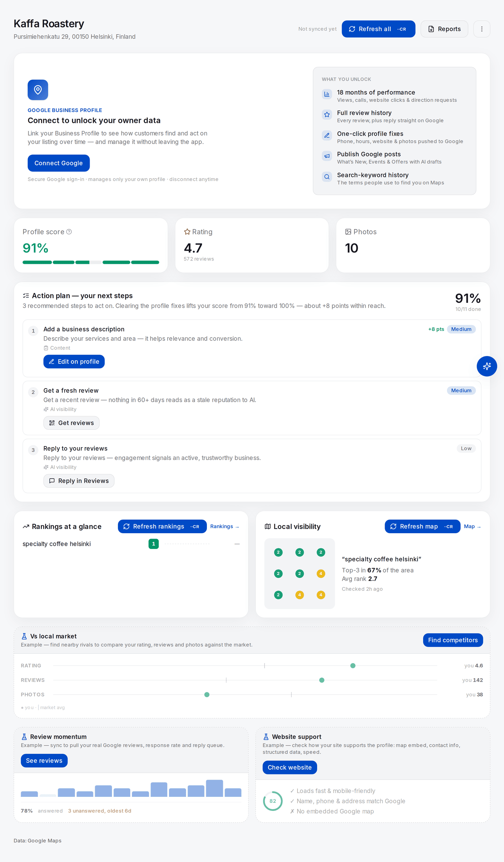Click the 572 reviews count
Viewport: 504px width, 862px height.
pos(199,259)
